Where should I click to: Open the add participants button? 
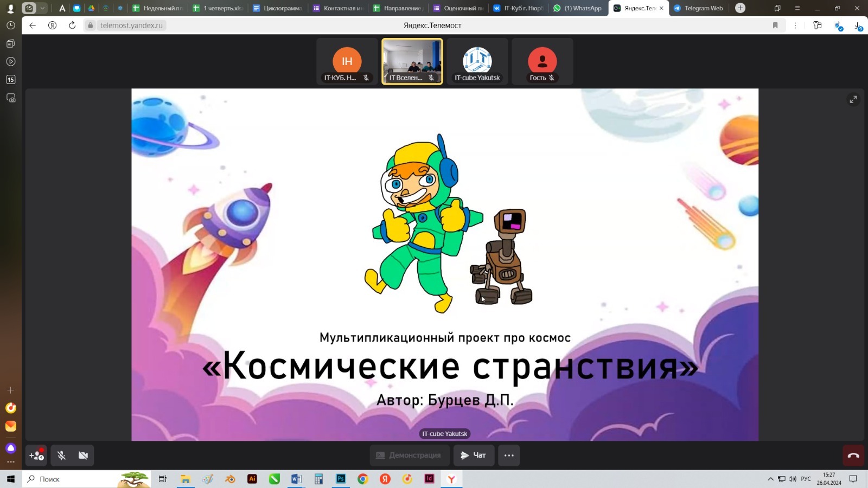36,455
